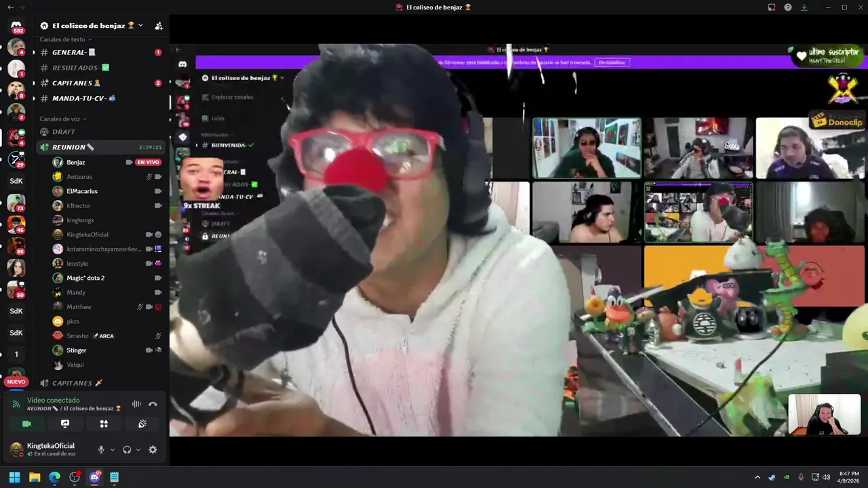Open Discord direct messages home icon
The height and width of the screenshot is (488, 868).
16,25
